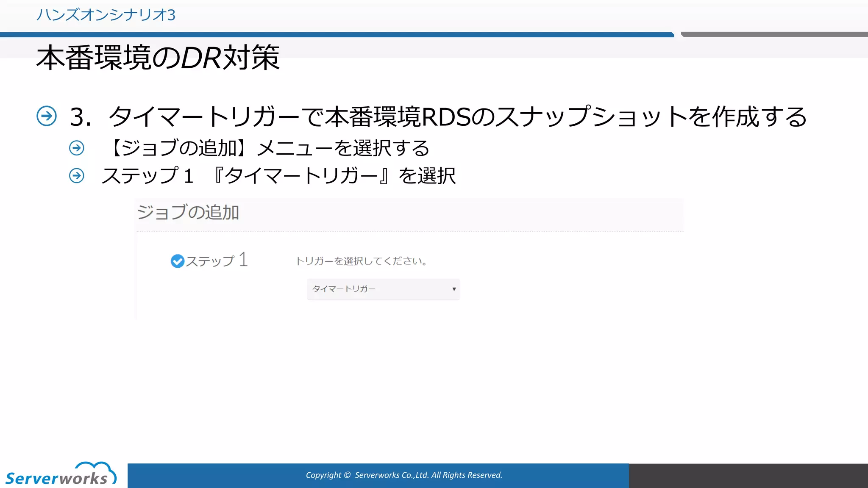Image resolution: width=868 pixels, height=488 pixels.
Task: Click the Copyright Serverworks footer text
Action: pos(404,475)
